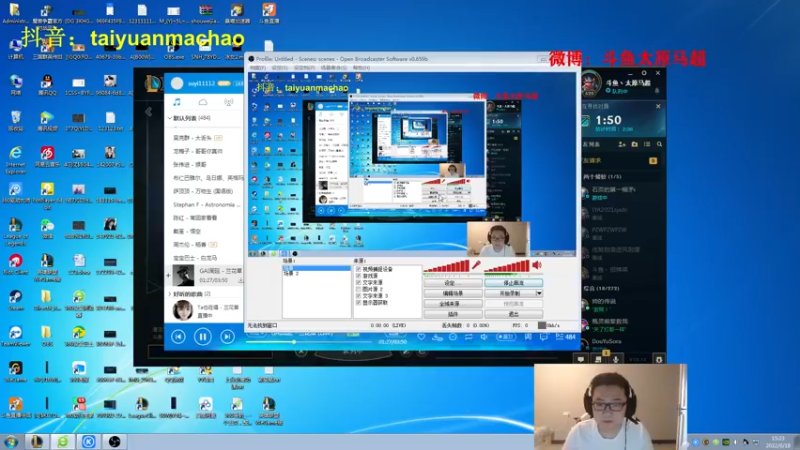Click the stop streaming button in OBS
Viewport: 800px width, 450px height.
pos(513,283)
